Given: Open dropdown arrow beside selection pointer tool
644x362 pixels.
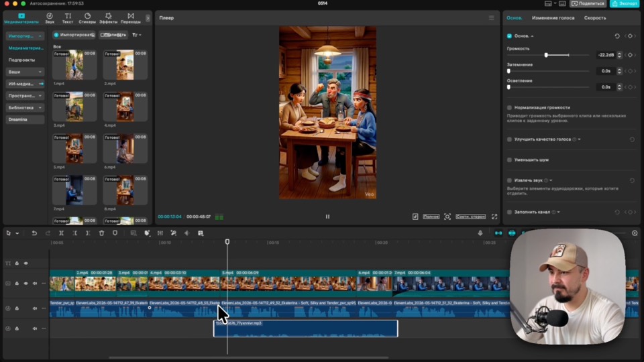Looking at the screenshot, I should click(x=17, y=233).
